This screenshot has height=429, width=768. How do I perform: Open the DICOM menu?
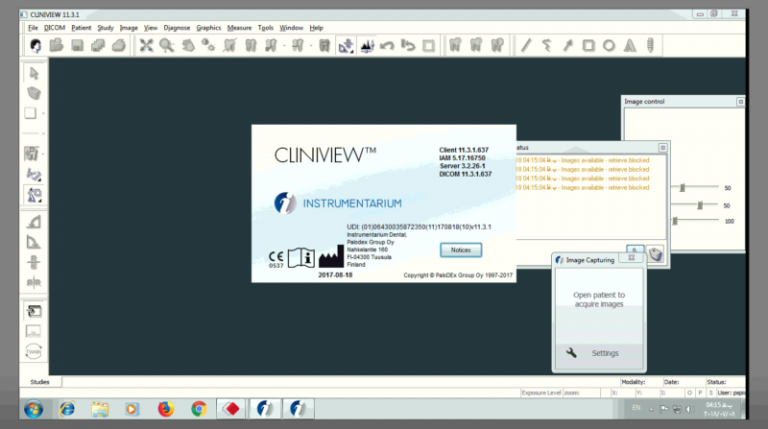54,28
